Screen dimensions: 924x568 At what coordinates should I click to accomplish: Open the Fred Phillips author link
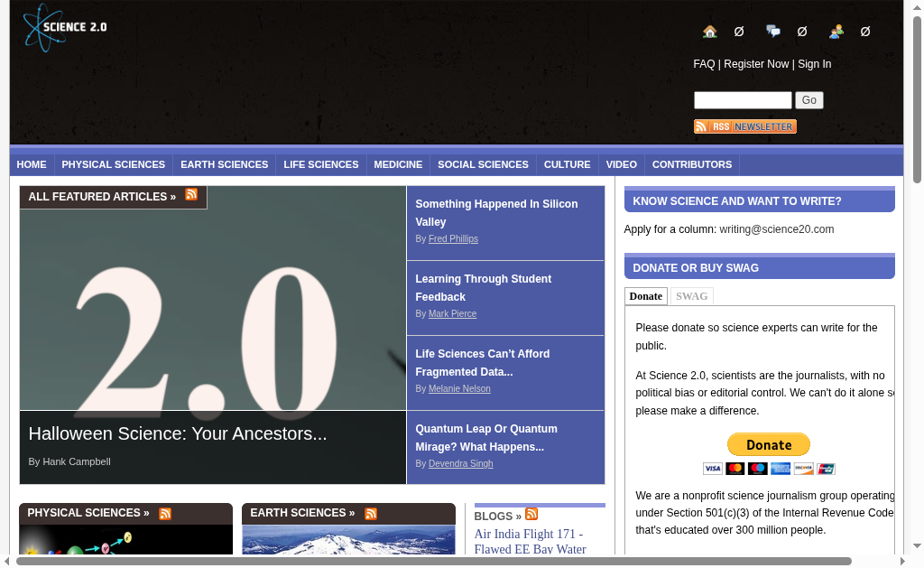[453, 239]
